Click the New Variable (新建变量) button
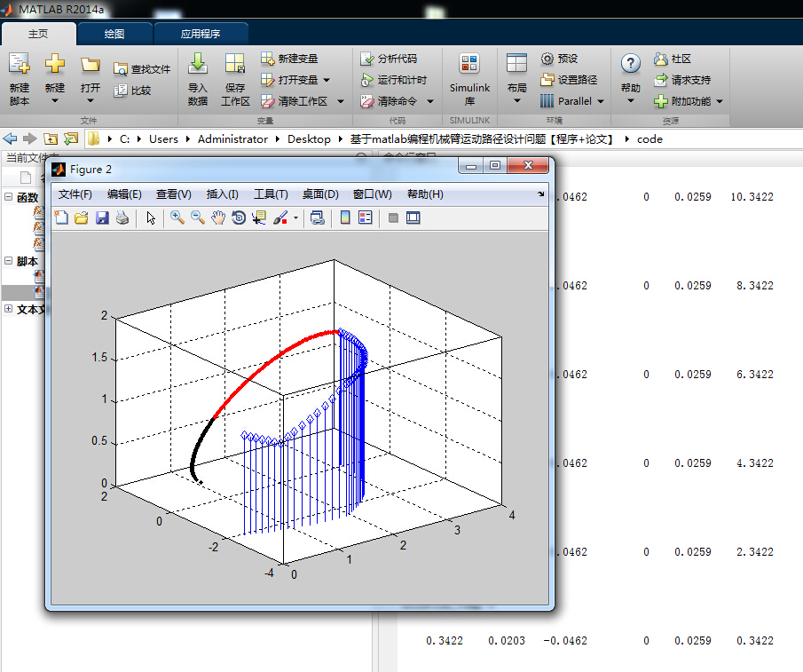The width and height of the screenshot is (803, 672). 289,59
